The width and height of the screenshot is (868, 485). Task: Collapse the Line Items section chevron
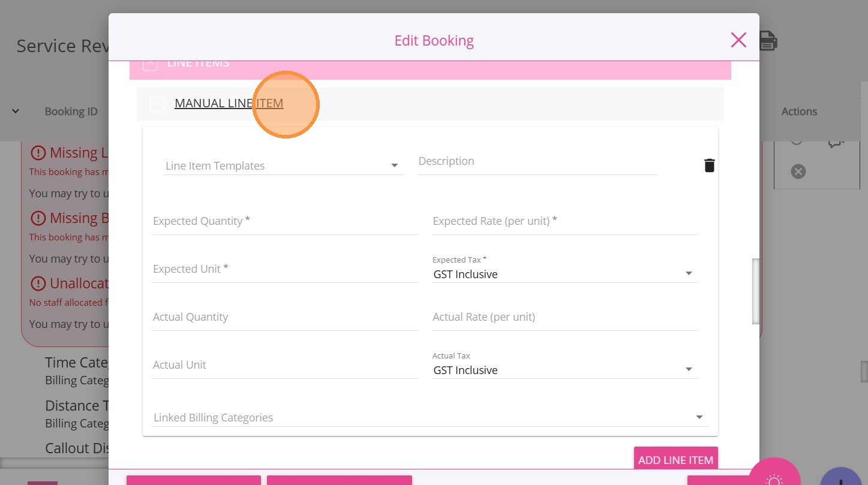click(150, 64)
